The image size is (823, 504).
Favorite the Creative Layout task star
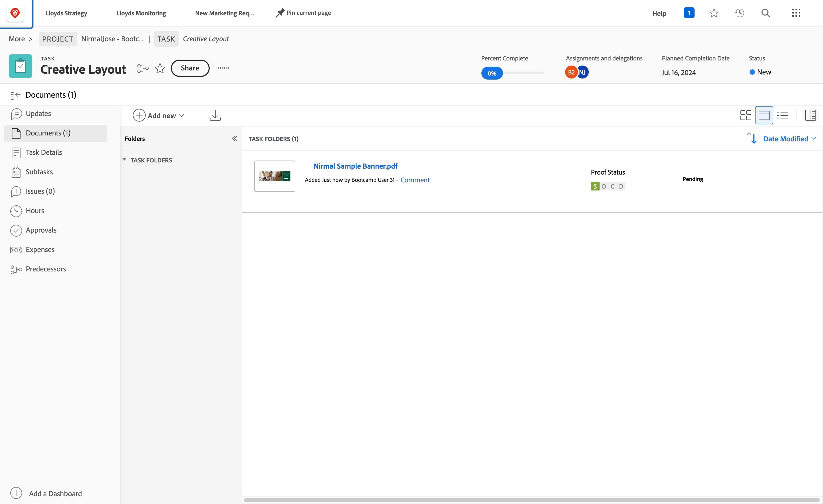[160, 68]
